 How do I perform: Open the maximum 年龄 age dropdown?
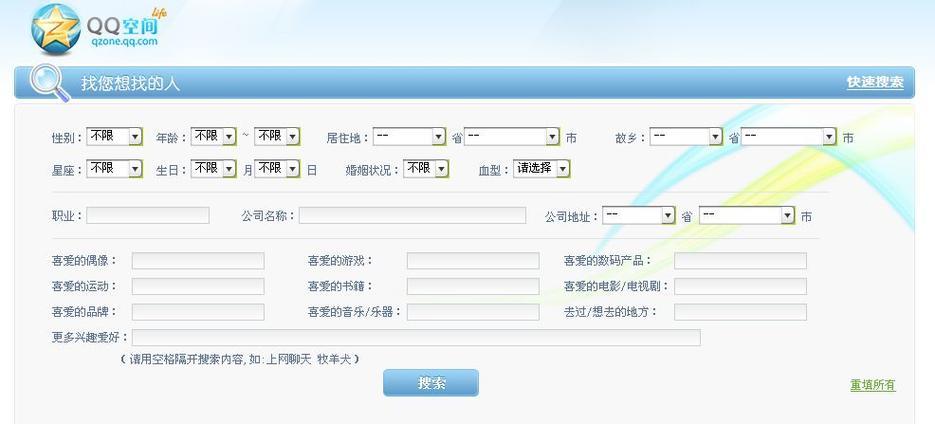(277, 137)
